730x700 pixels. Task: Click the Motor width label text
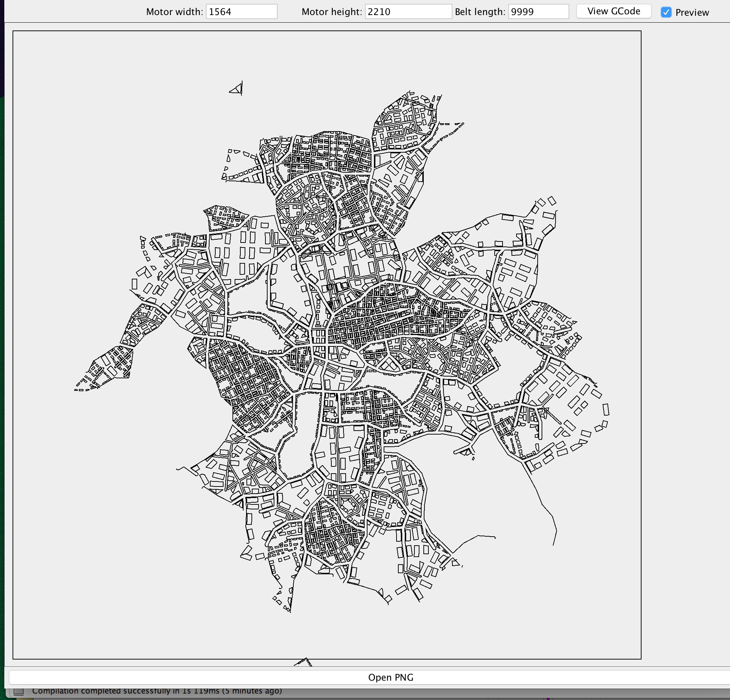tap(174, 12)
